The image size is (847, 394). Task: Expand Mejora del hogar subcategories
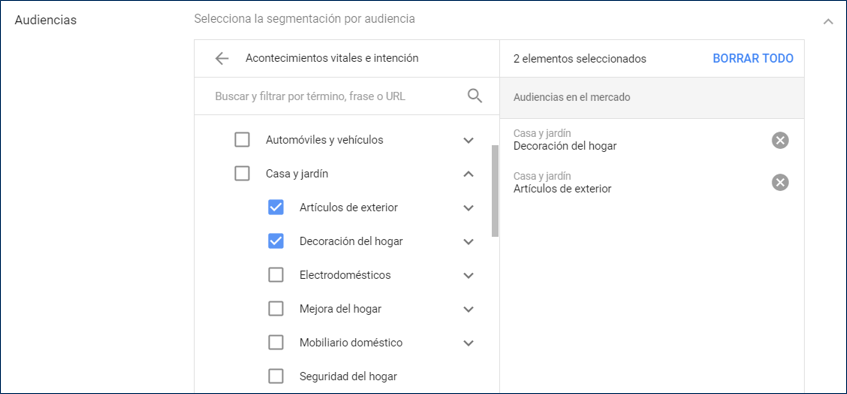468,309
